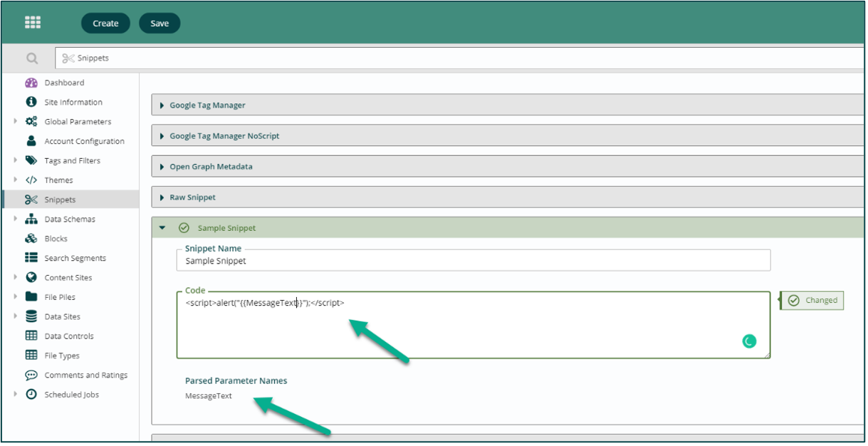Click the Snippets scissors icon in sidebar
This screenshot has height=446, width=868.
pos(31,199)
